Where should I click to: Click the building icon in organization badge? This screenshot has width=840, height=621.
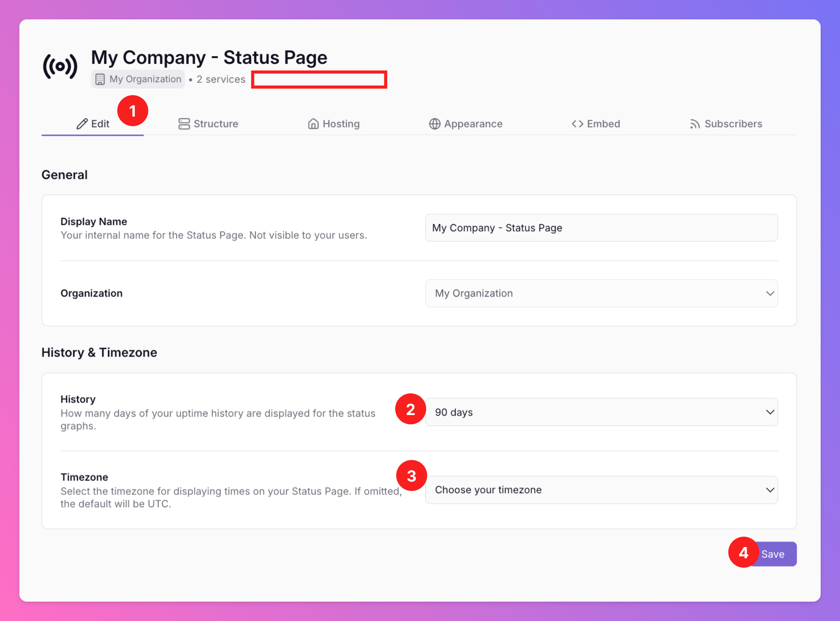tap(100, 79)
